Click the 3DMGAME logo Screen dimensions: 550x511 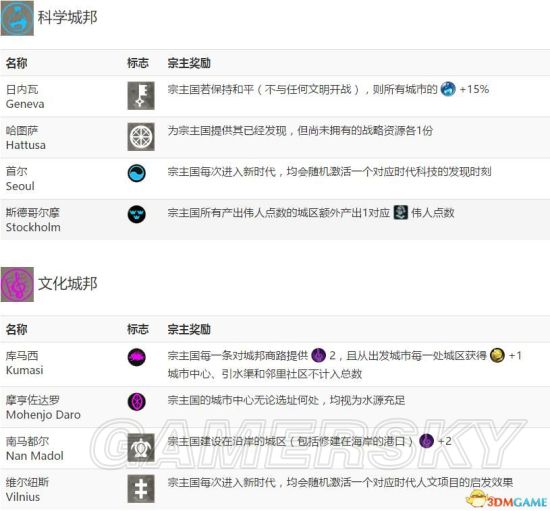[x=507, y=499]
